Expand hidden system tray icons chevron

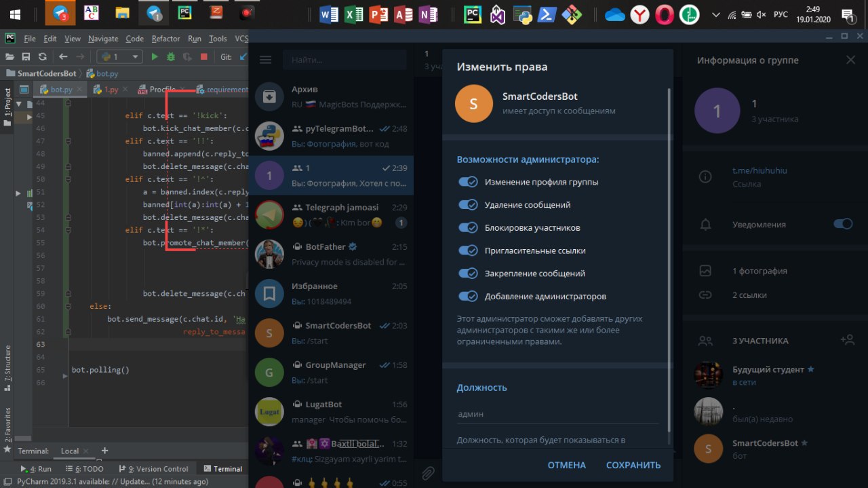(715, 14)
